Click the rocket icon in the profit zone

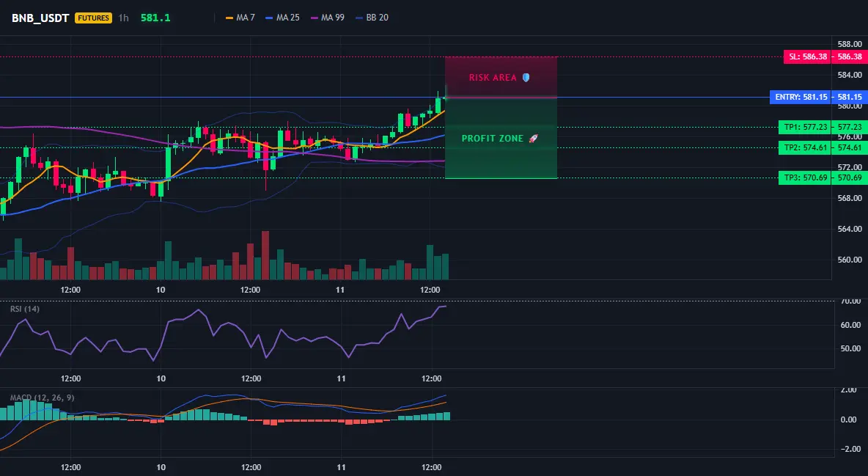pyautogui.click(x=533, y=139)
